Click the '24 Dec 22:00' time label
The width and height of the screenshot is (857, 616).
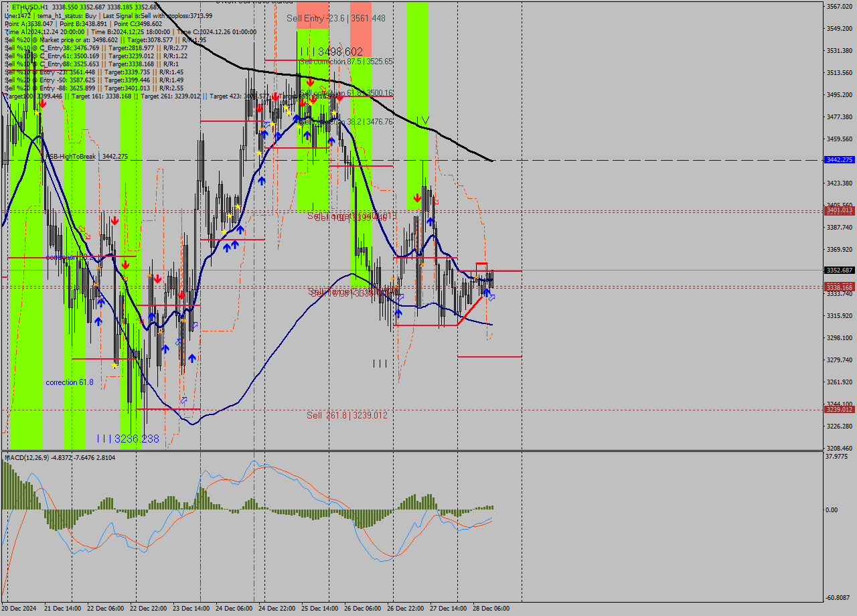click(x=277, y=609)
